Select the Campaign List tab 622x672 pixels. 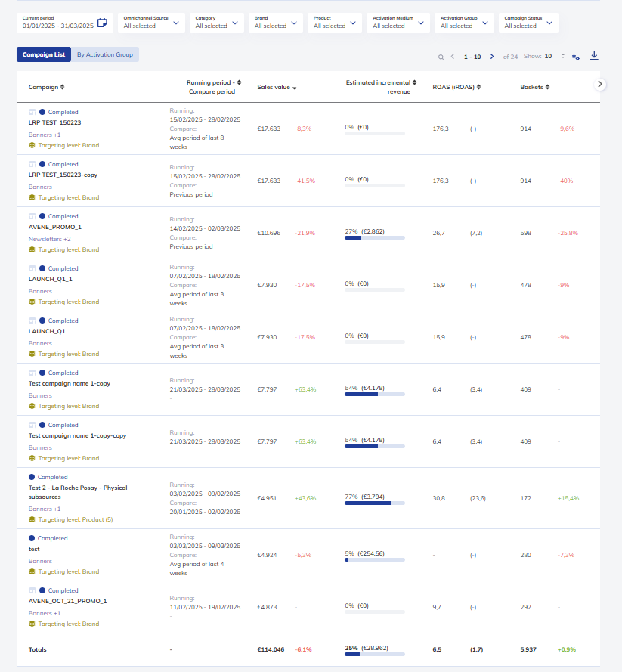coord(44,54)
